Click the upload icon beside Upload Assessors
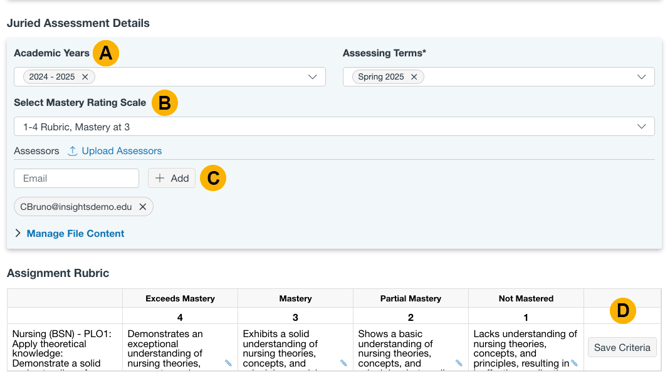670x381 pixels. [x=73, y=151]
